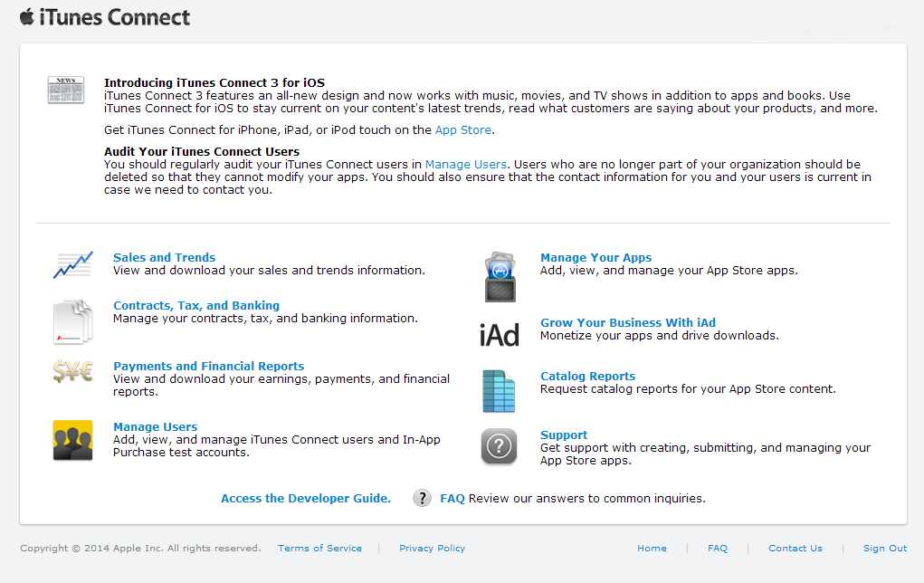View the Privacy Policy footer link
The height and width of the screenshot is (583, 924).
click(432, 548)
